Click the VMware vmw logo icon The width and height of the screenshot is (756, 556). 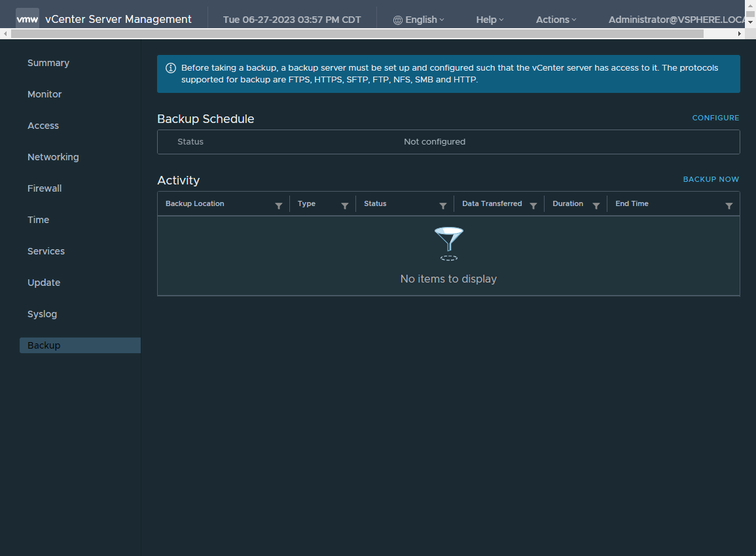tap(27, 19)
